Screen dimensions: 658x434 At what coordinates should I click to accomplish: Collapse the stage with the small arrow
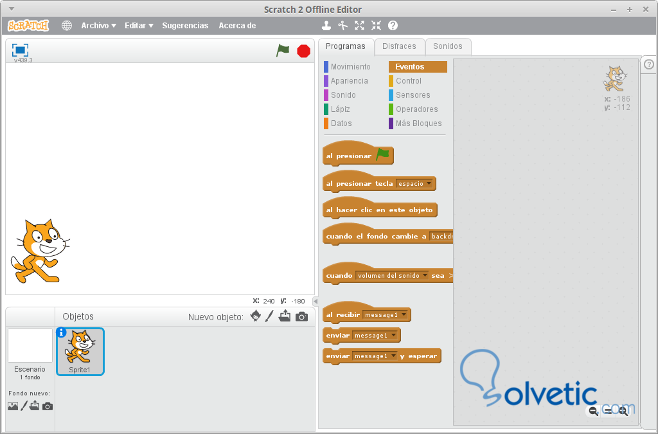(x=316, y=301)
